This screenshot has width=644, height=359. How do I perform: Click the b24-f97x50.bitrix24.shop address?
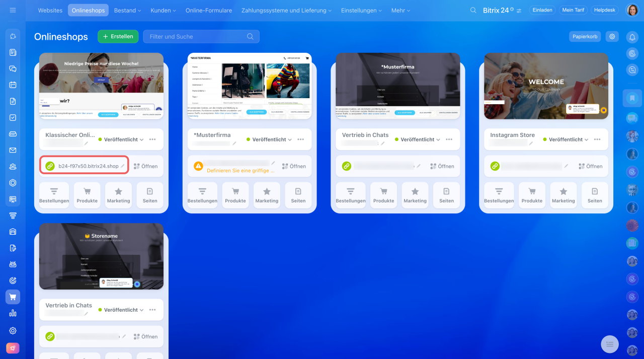(x=89, y=166)
